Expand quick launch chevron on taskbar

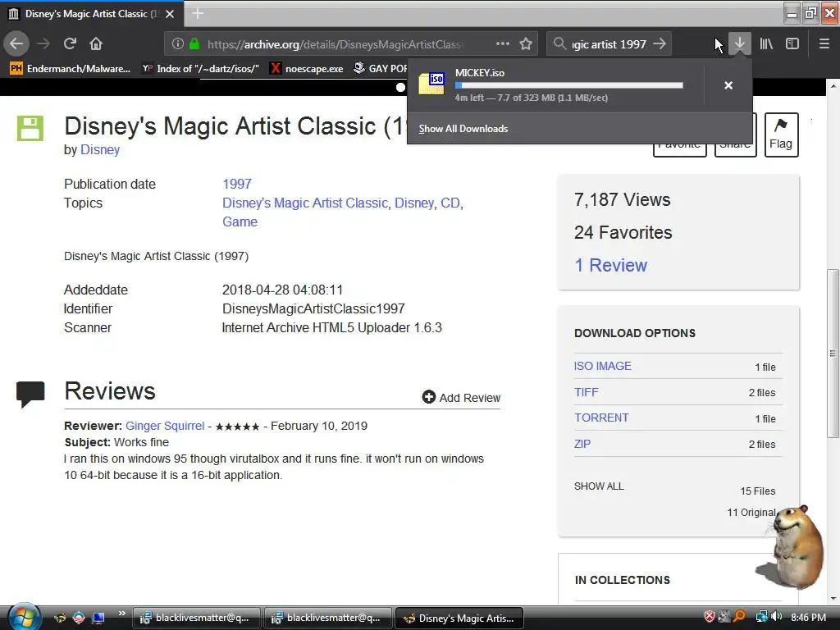click(122, 614)
